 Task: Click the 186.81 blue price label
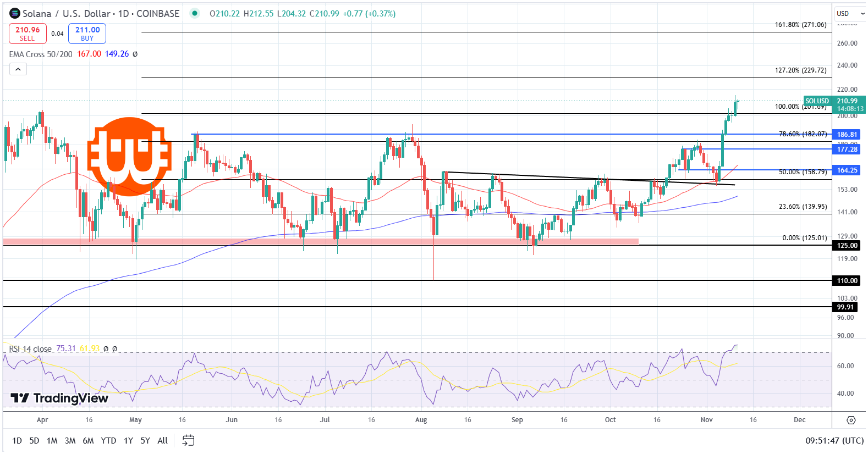click(x=847, y=134)
